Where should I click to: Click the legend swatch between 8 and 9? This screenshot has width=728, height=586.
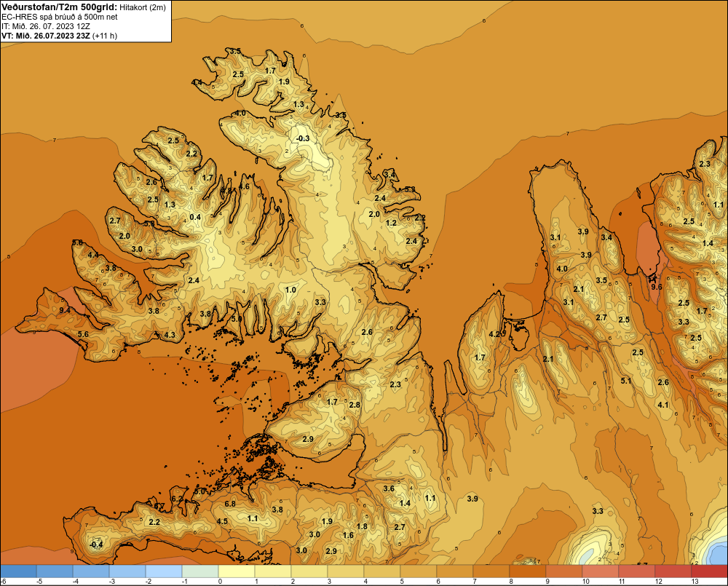tap(527, 571)
